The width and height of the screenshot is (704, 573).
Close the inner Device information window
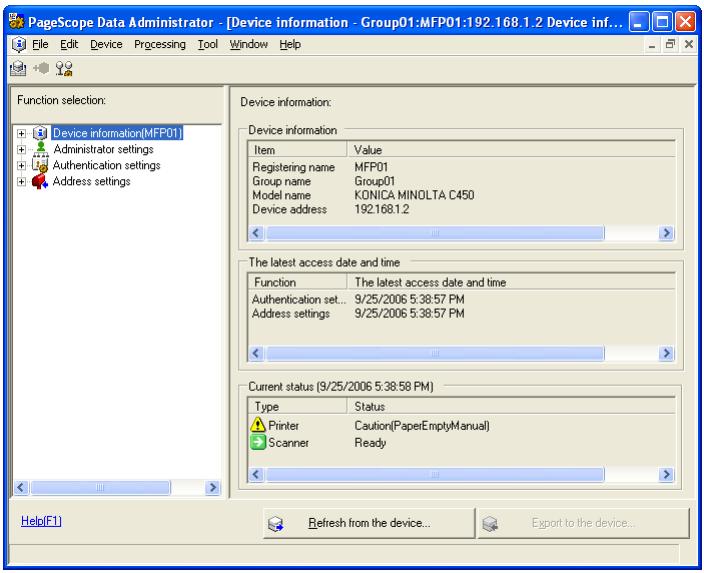tap(689, 44)
